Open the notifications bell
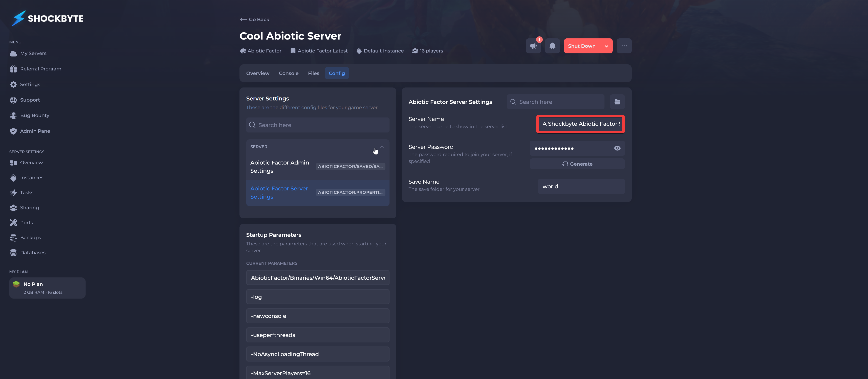The height and width of the screenshot is (379, 868). coord(552,46)
